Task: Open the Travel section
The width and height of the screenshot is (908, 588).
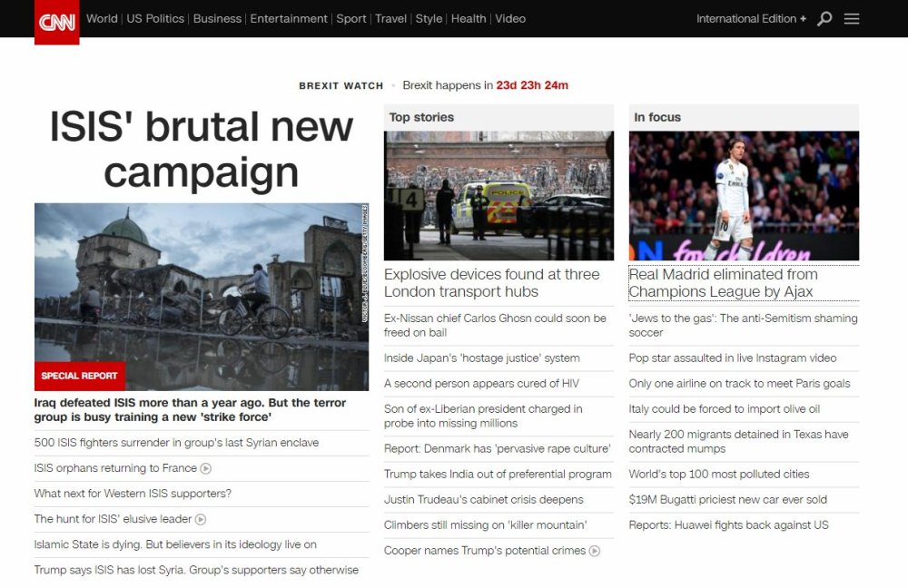Action: (390, 18)
